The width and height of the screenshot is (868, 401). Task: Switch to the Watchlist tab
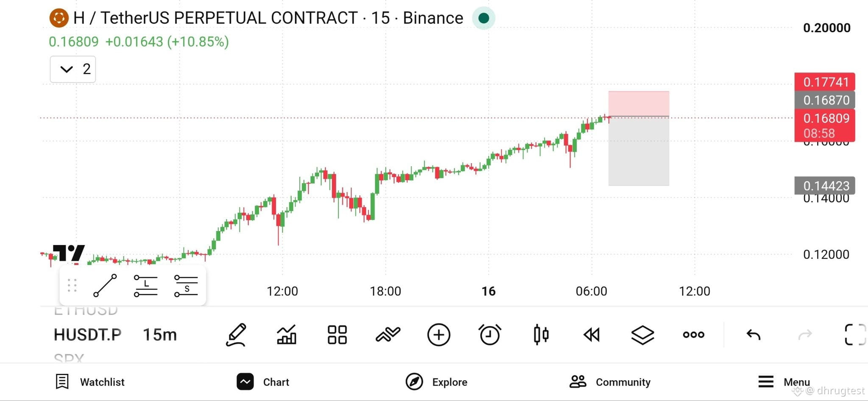tap(90, 382)
